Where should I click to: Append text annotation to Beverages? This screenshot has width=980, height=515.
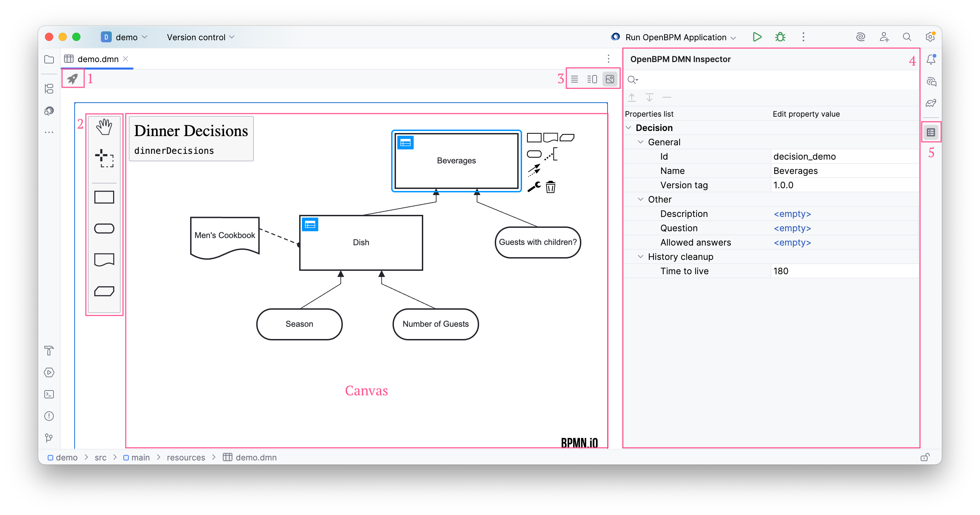coord(551,154)
